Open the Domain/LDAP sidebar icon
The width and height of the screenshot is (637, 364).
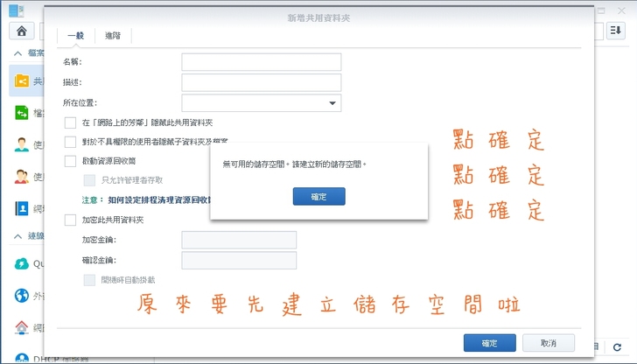tap(22, 208)
